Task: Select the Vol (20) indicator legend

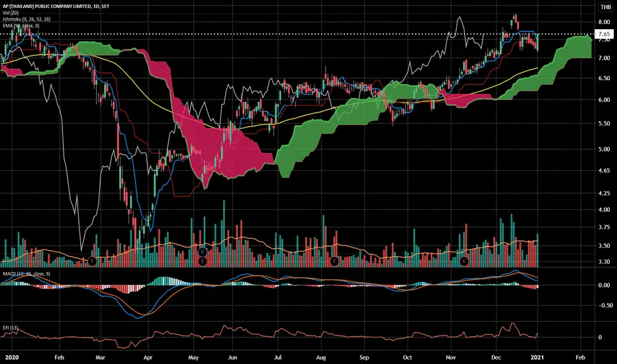Action: tap(10, 13)
